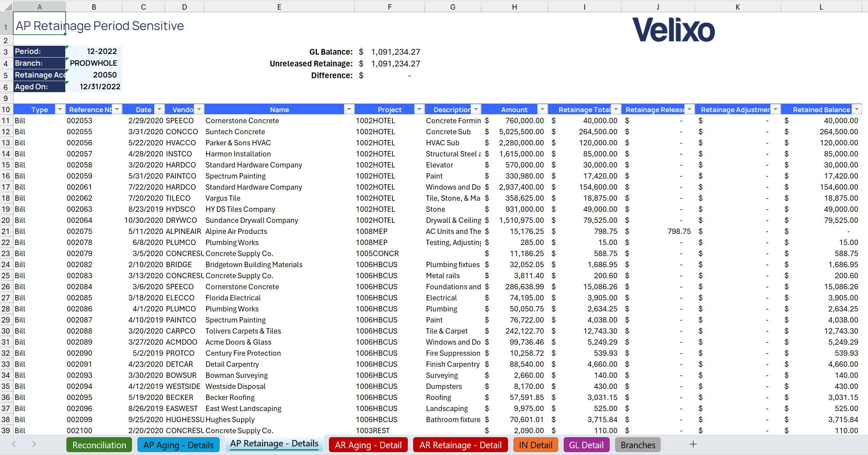Image resolution: width=868 pixels, height=455 pixels.
Task: Switch to the Branches sheet tab
Action: pos(638,445)
